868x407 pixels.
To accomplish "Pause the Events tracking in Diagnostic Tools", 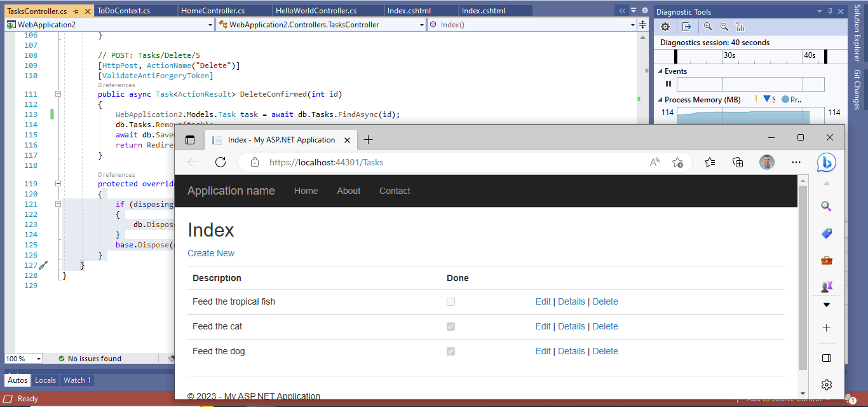I will 668,84.
